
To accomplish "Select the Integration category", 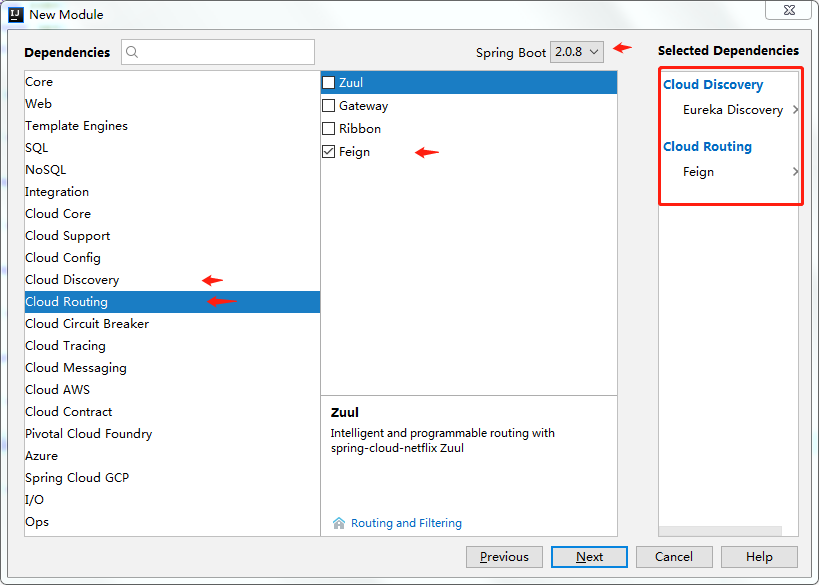I will click(x=172, y=192).
